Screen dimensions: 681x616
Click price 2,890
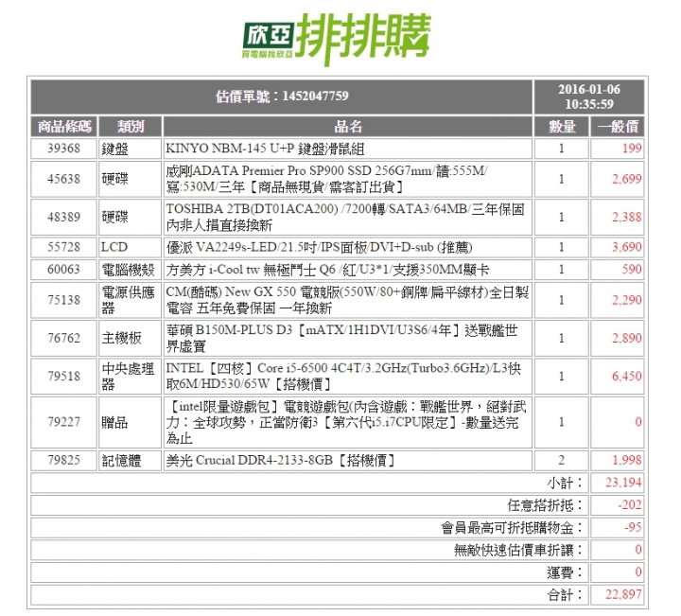tap(627, 338)
